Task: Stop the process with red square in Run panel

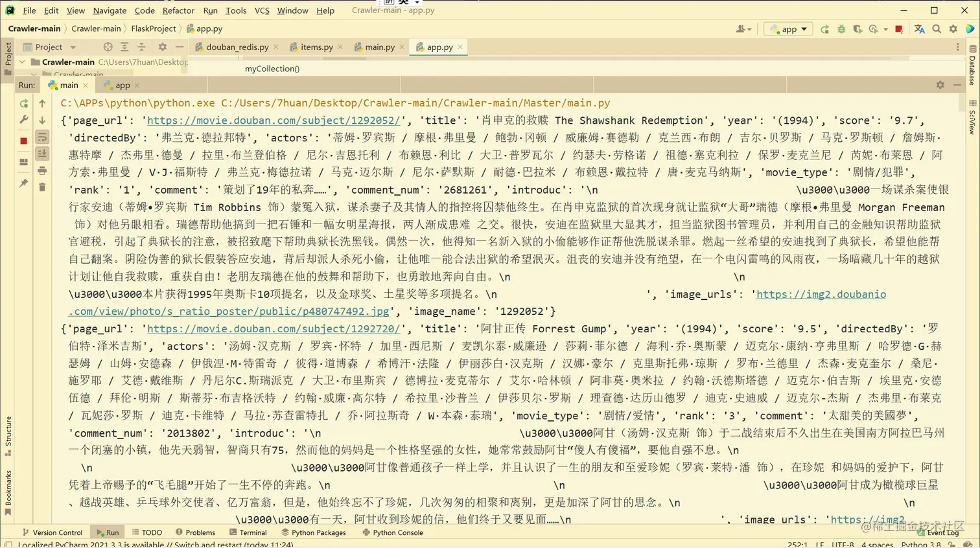Action: click(x=24, y=141)
